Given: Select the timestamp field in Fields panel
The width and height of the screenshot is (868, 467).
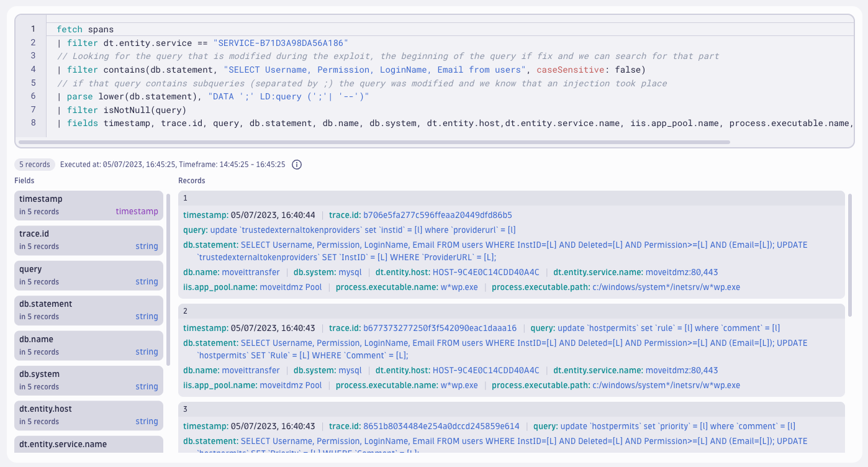Looking at the screenshot, I should click(x=88, y=205).
